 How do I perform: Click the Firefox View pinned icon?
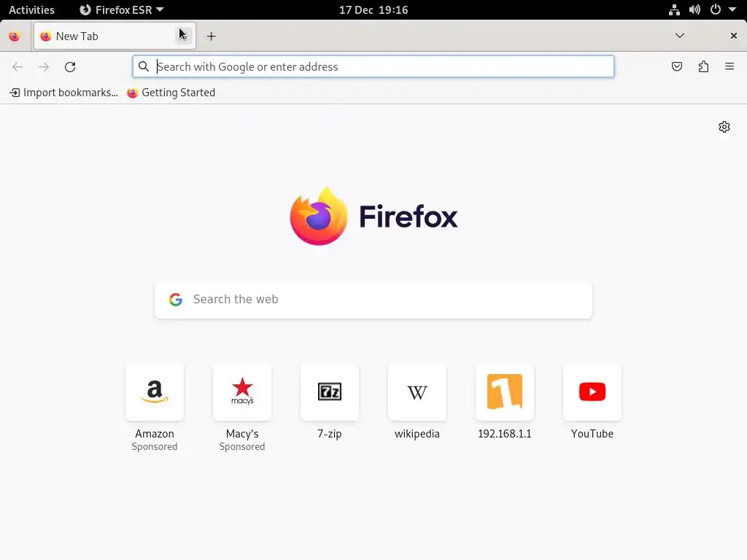coord(15,36)
